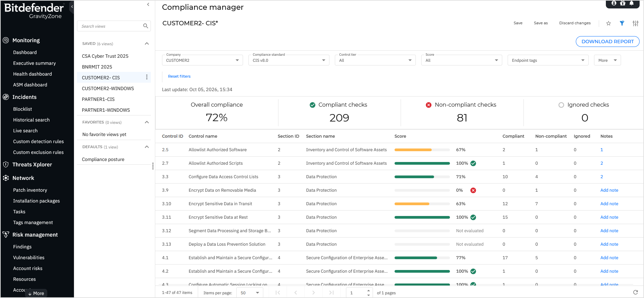
Task: Open the Endpoint tags dropdown
Action: [548, 60]
